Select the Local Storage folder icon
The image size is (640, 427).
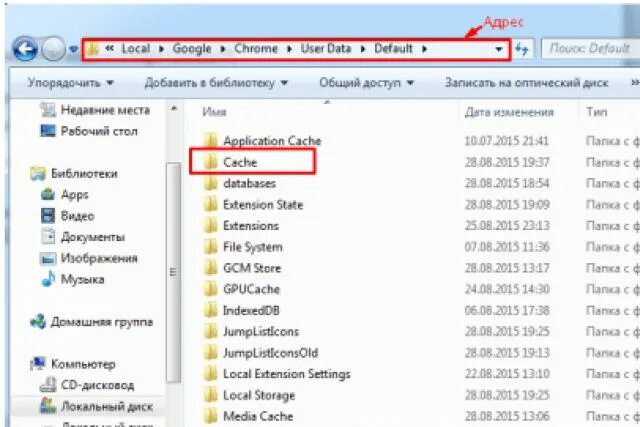(211, 395)
